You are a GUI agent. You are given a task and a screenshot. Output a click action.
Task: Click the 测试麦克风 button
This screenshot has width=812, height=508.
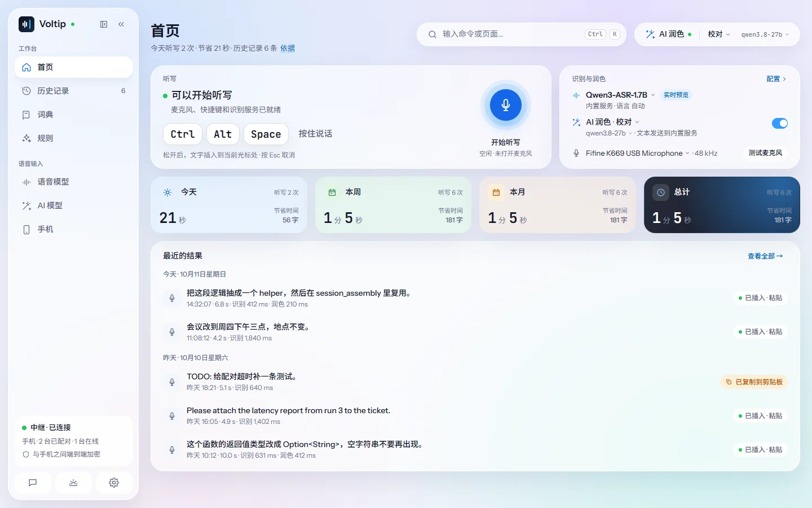pyautogui.click(x=765, y=153)
